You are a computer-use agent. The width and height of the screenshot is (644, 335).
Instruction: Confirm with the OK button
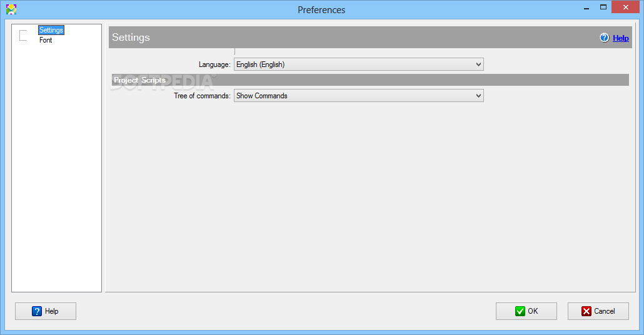(x=526, y=311)
